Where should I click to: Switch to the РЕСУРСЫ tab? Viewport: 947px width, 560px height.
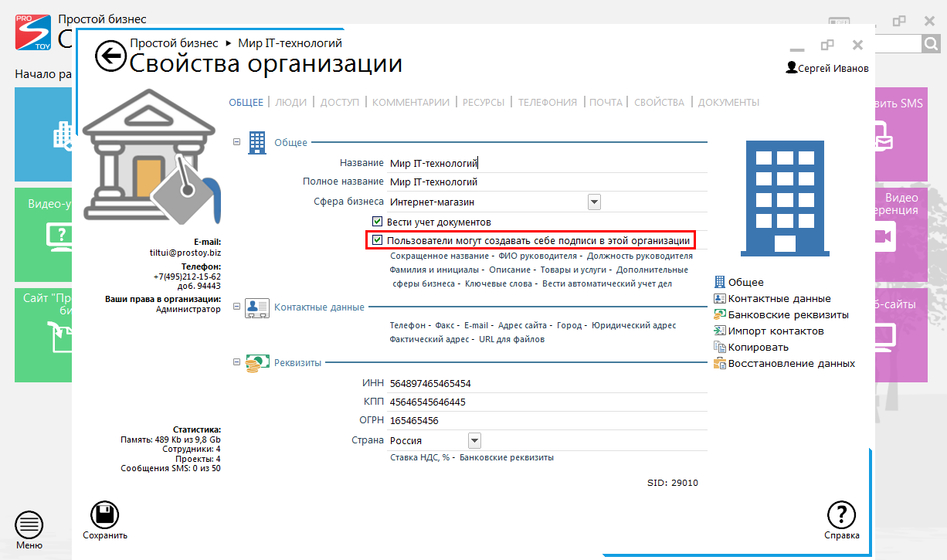click(484, 102)
